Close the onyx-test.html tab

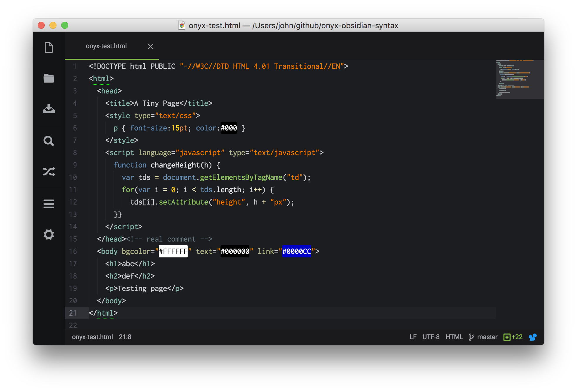[151, 46]
